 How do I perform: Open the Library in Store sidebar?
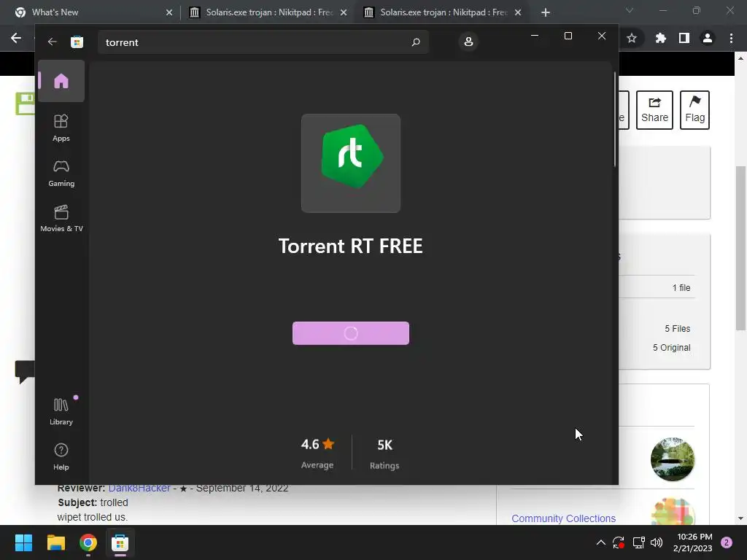(x=61, y=411)
